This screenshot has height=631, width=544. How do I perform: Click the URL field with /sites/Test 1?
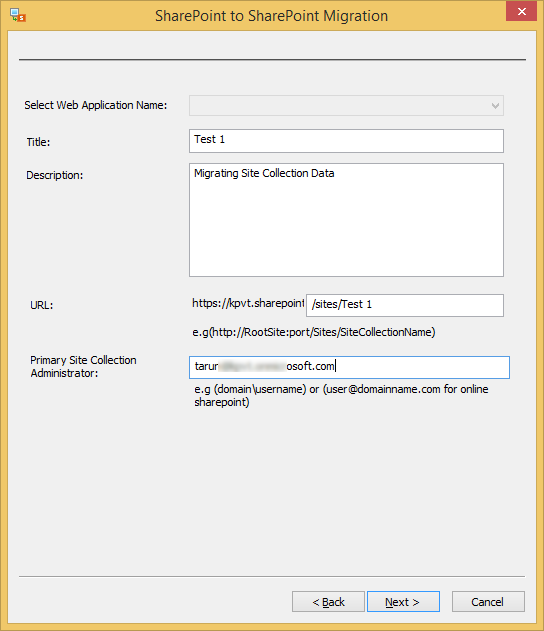[405, 305]
